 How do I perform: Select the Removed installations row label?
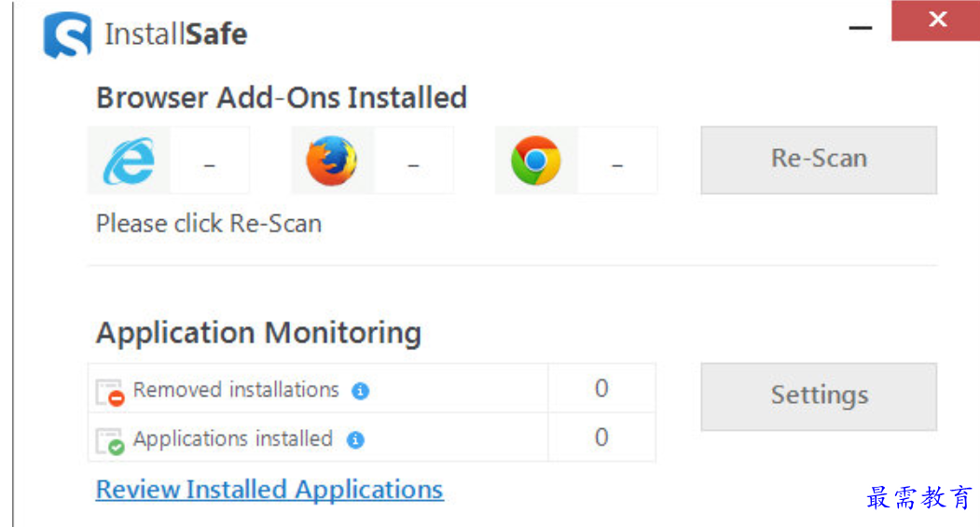coord(236,390)
